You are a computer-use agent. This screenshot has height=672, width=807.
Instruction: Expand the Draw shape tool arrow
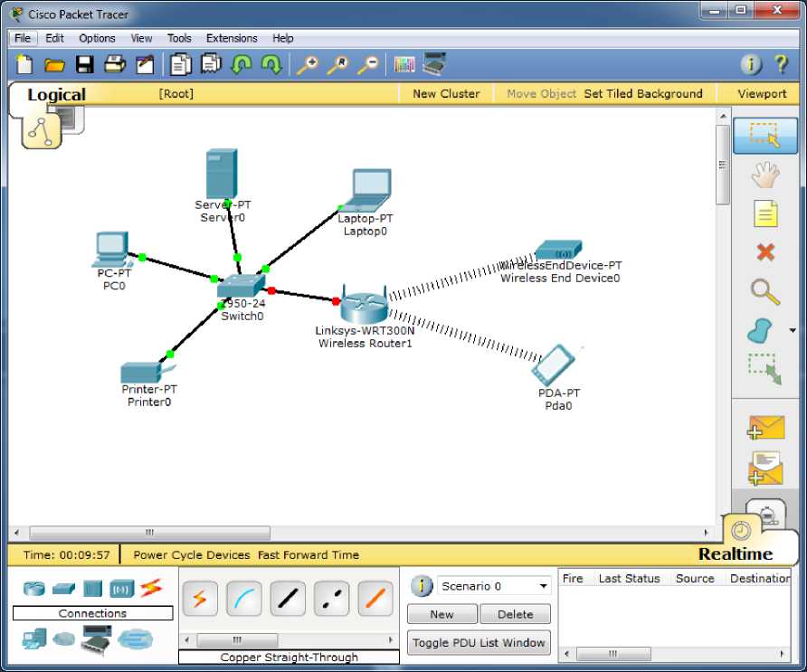(x=793, y=330)
